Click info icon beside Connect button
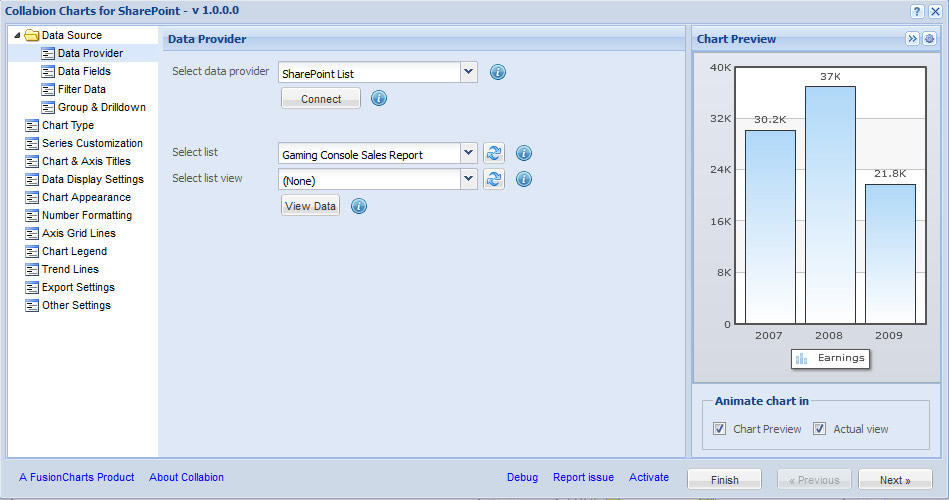949x500 pixels. [x=379, y=98]
